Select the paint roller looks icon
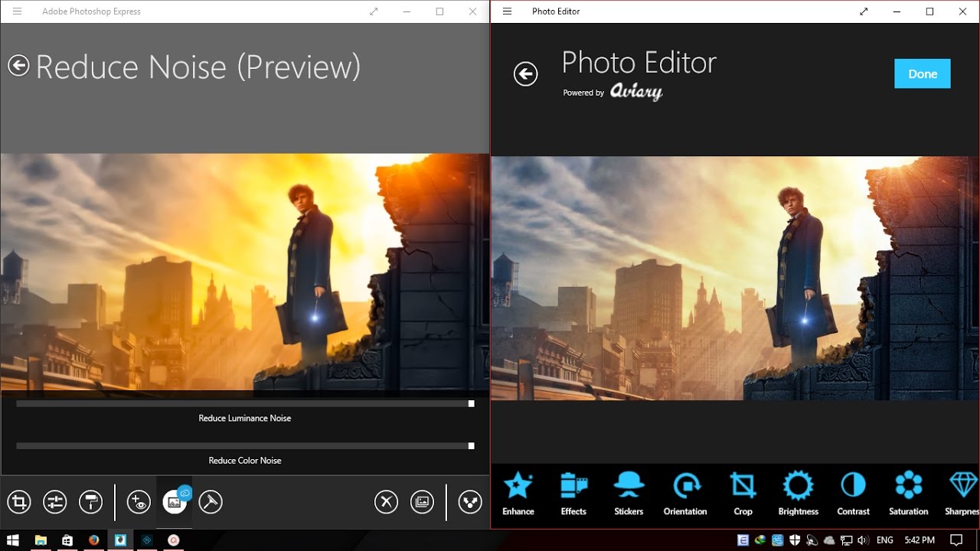This screenshot has height=551, width=980. [x=90, y=502]
